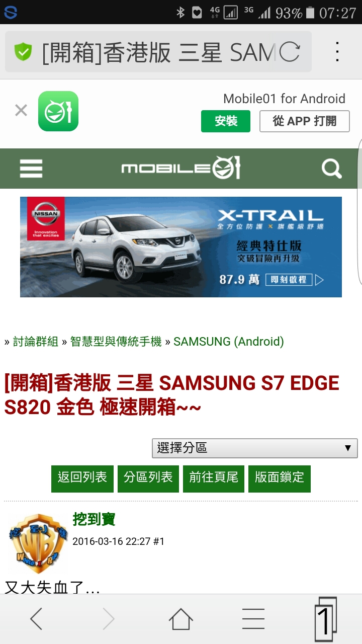
Task: Open the browser three-dot menu
Action: pos(337,52)
